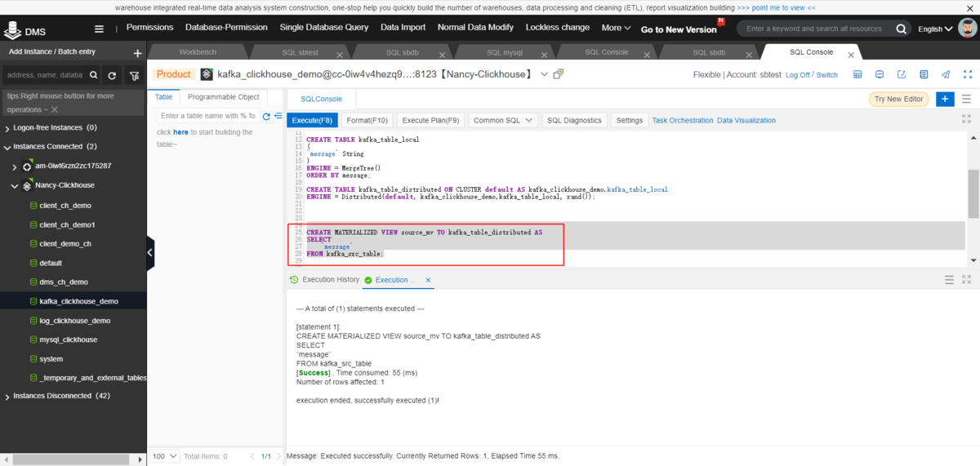980x466 pixels.
Task: Close the Execution result tab
Action: coord(429,280)
